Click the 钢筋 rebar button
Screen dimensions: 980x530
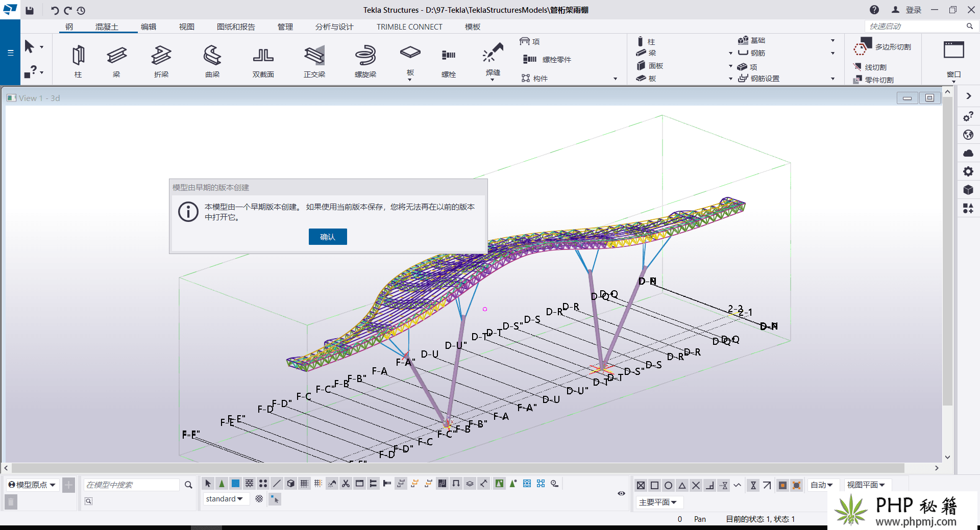point(752,53)
